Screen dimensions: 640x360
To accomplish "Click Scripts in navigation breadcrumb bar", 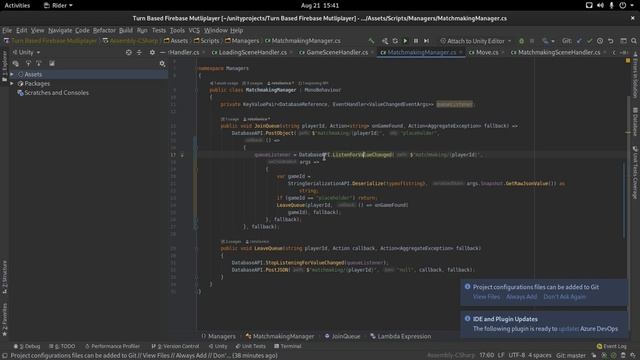I will [x=207, y=41].
